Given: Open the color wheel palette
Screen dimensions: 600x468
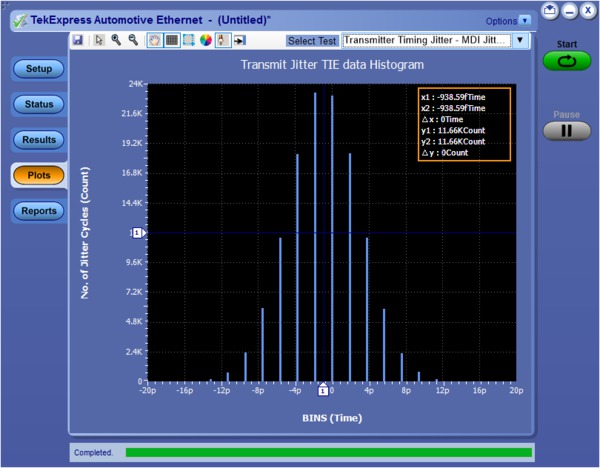Looking at the screenshot, I should (x=205, y=40).
